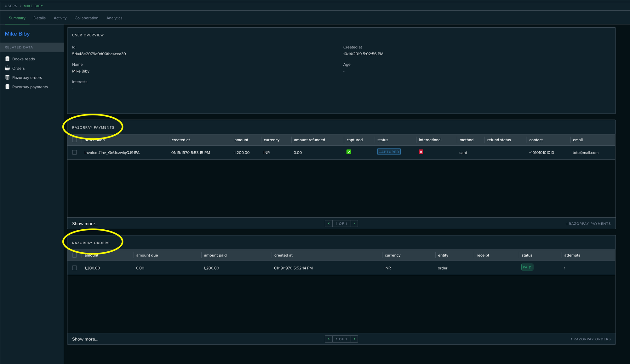
Task: Click the CAPTURED status badge
Action: (x=389, y=152)
